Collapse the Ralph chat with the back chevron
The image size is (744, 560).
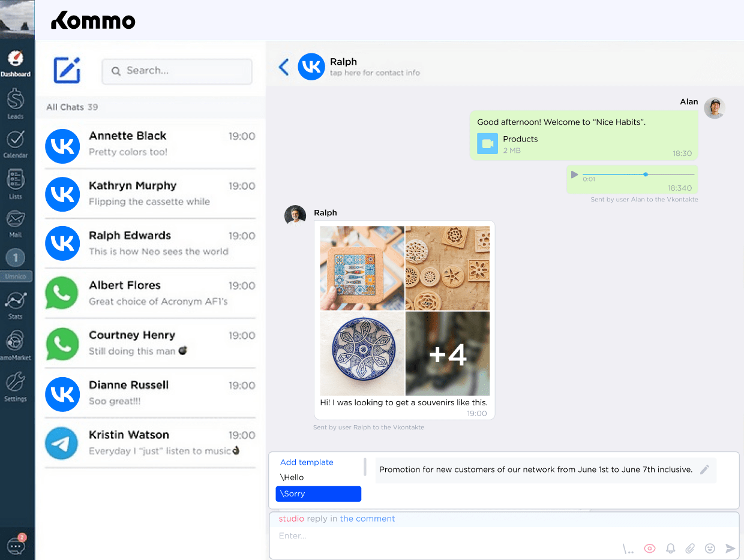tap(283, 67)
